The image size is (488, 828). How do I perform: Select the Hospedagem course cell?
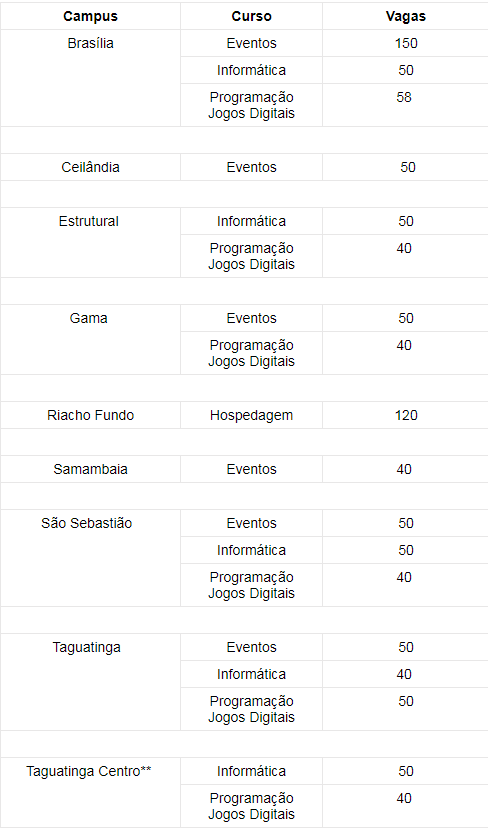(251, 416)
